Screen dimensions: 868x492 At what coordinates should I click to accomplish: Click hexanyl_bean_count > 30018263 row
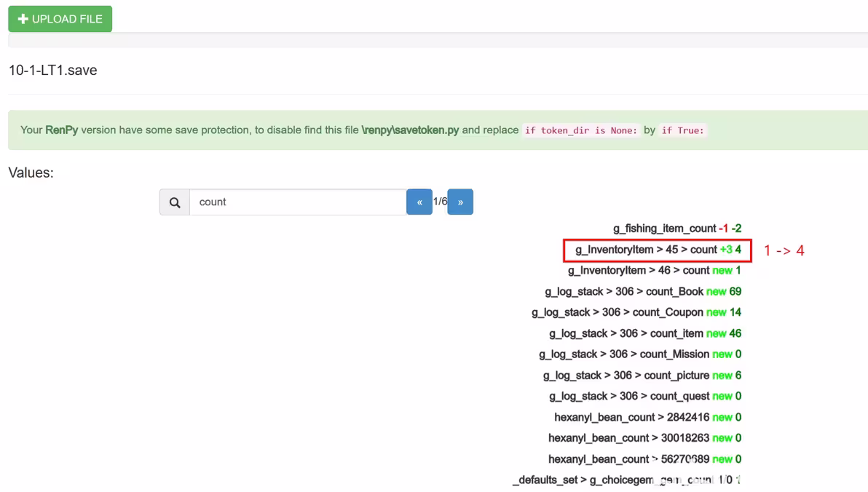[x=644, y=437]
